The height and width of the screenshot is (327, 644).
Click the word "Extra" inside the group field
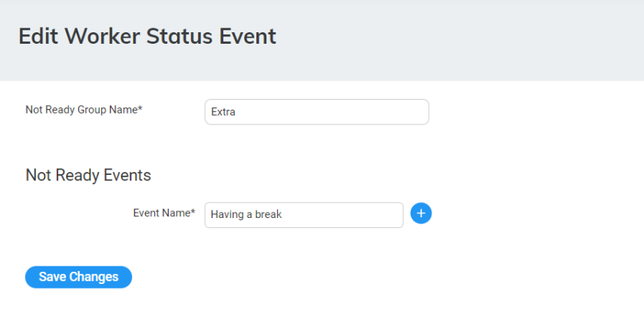pyautogui.click(x=223, y=112)
